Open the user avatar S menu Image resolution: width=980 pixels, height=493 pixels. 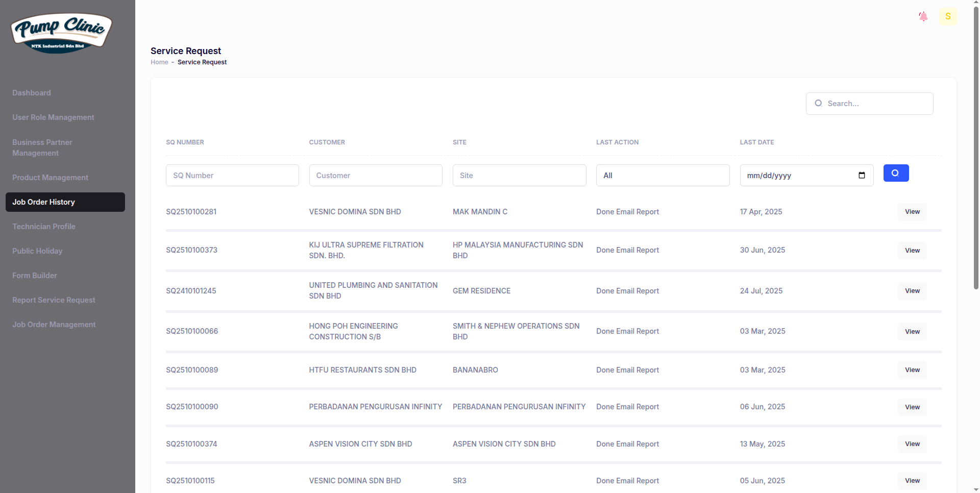(947, 16)
